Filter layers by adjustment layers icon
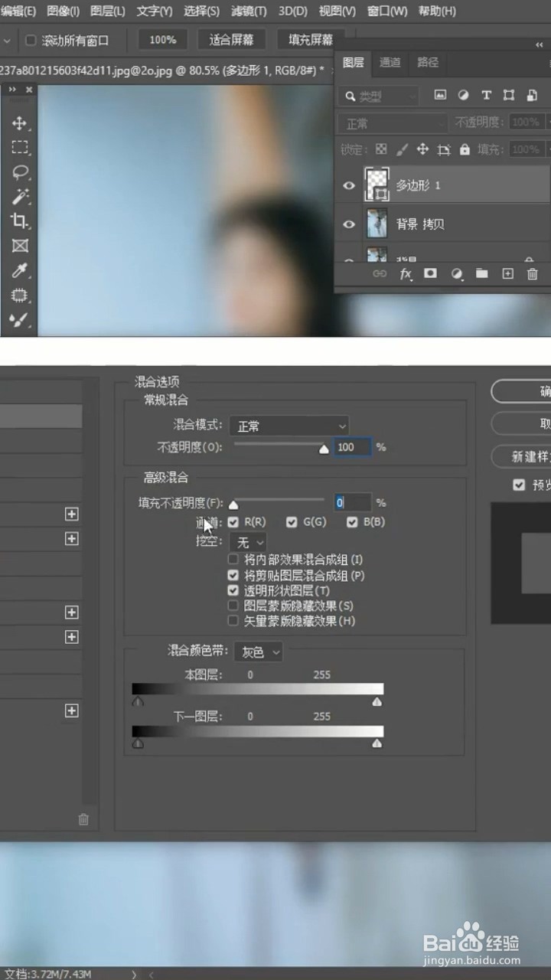 [x=463, y=96]
